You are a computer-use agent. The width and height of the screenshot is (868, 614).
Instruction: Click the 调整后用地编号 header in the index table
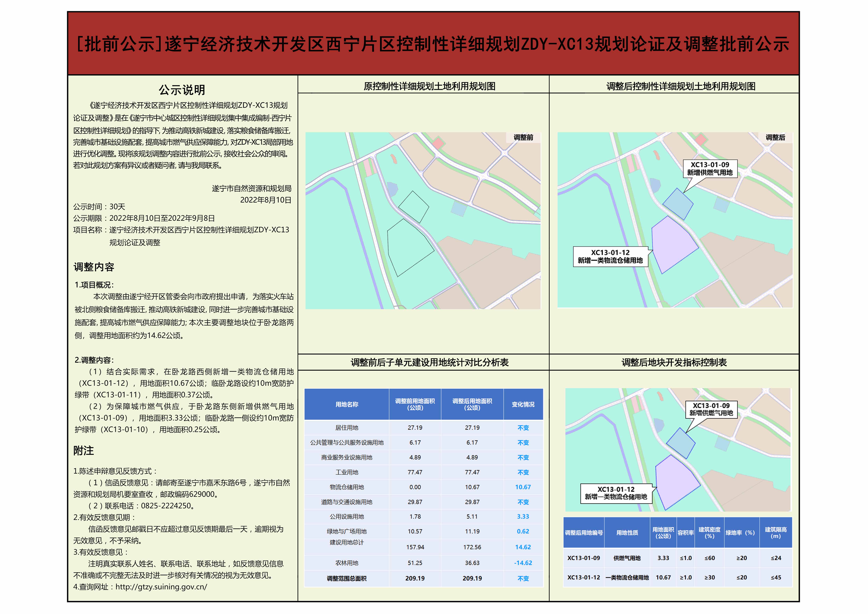pyautogui.click(x=584, y=533)
